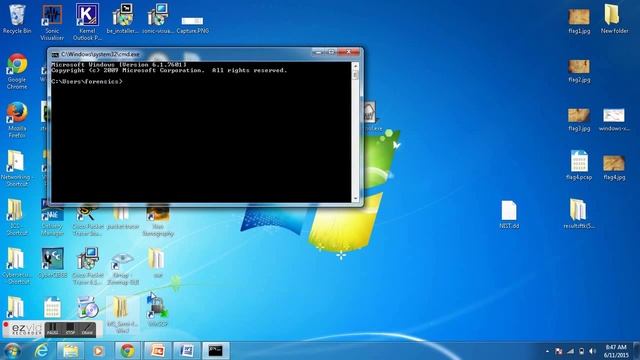Open Windows Media Player from taskbar

[x=98, y=351]
